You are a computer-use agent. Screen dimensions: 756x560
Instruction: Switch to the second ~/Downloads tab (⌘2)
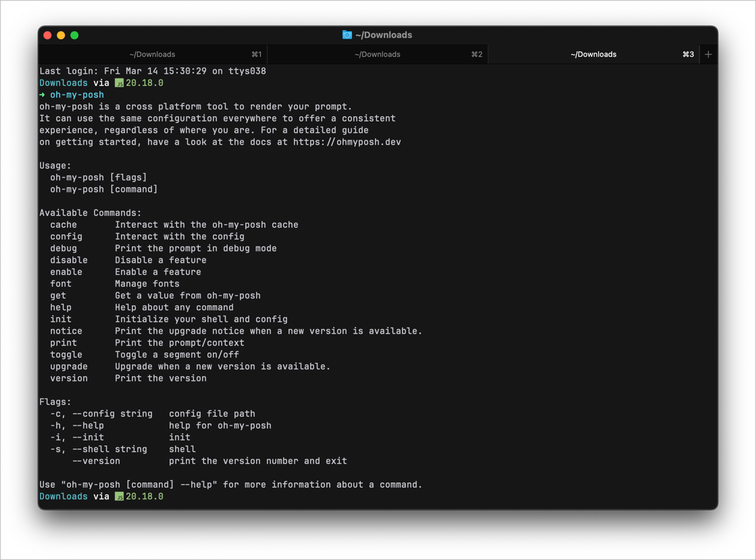(x=378, y=55)
